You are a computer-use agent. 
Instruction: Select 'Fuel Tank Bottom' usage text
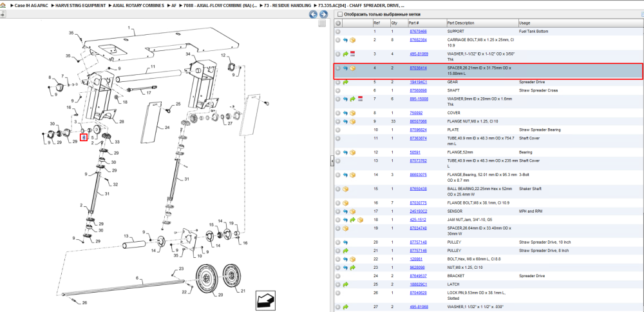533,31
